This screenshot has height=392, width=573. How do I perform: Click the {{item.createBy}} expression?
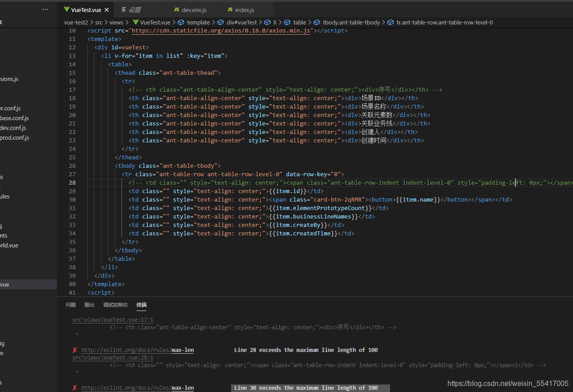click(x=298, y=225)
